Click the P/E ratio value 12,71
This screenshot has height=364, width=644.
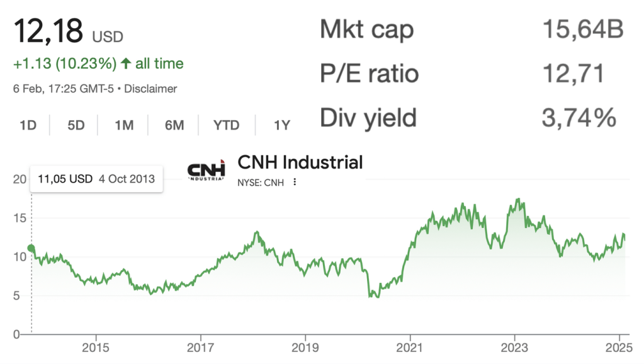click(573, 74)
